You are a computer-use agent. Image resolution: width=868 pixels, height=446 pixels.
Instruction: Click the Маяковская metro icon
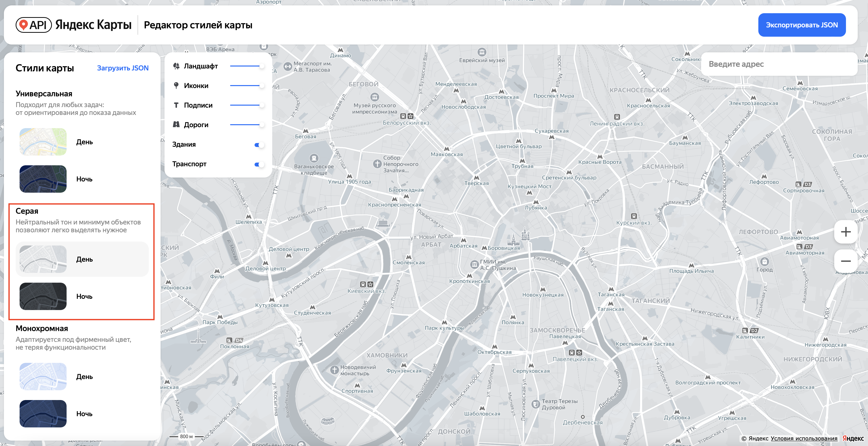[446, 149]
